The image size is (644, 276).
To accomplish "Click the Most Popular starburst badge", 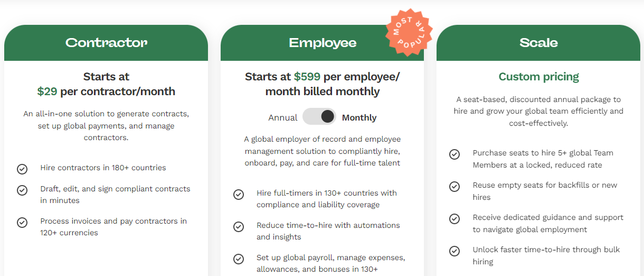I will 409,33.
